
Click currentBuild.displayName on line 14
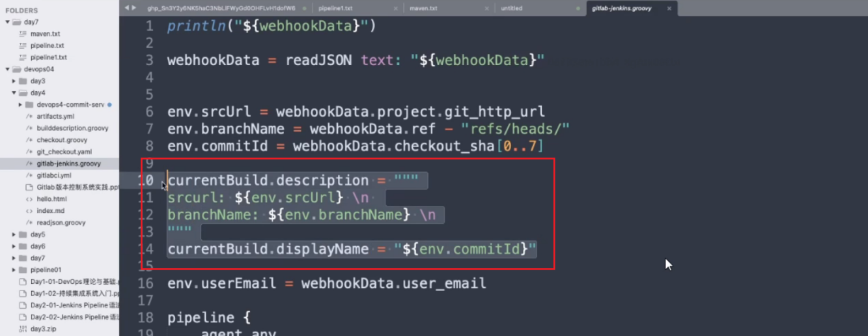(x=268, y=249)
